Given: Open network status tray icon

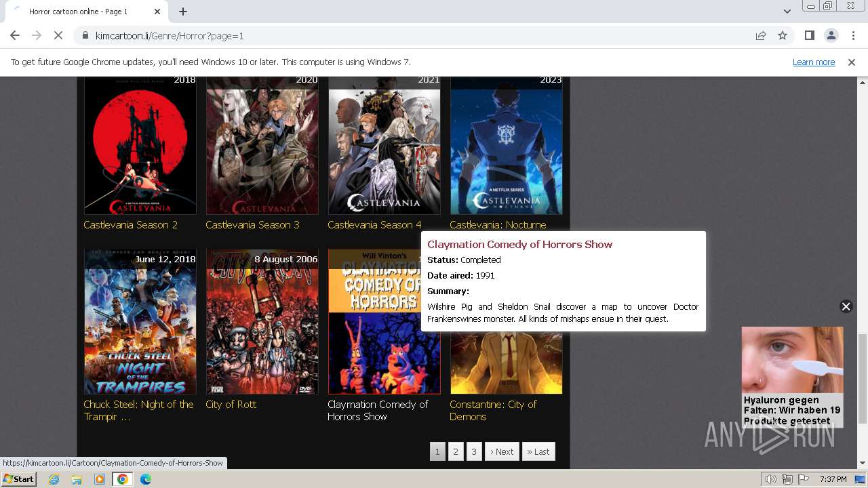Looking at the screenshot, I should pyautogui.click(x=787, y=479).
